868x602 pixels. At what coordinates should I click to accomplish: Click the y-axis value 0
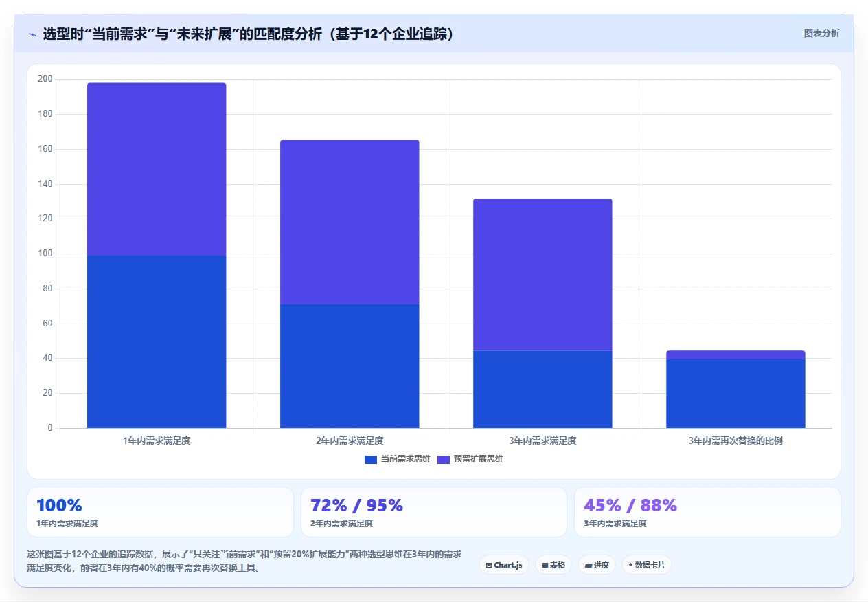[x=50, y=428]
